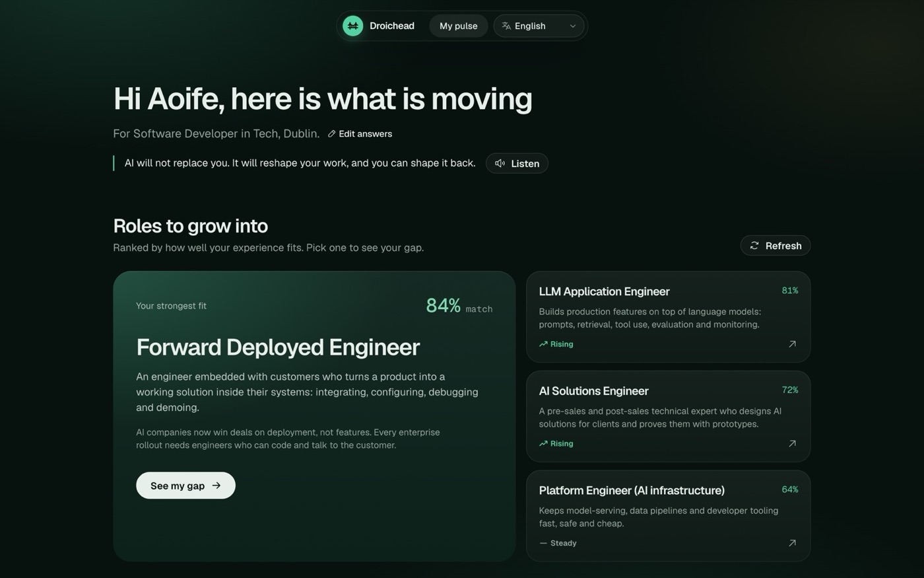Select the AI Solutions Engineer role title
Screen dimensions: 924x578
coord(593,391)
